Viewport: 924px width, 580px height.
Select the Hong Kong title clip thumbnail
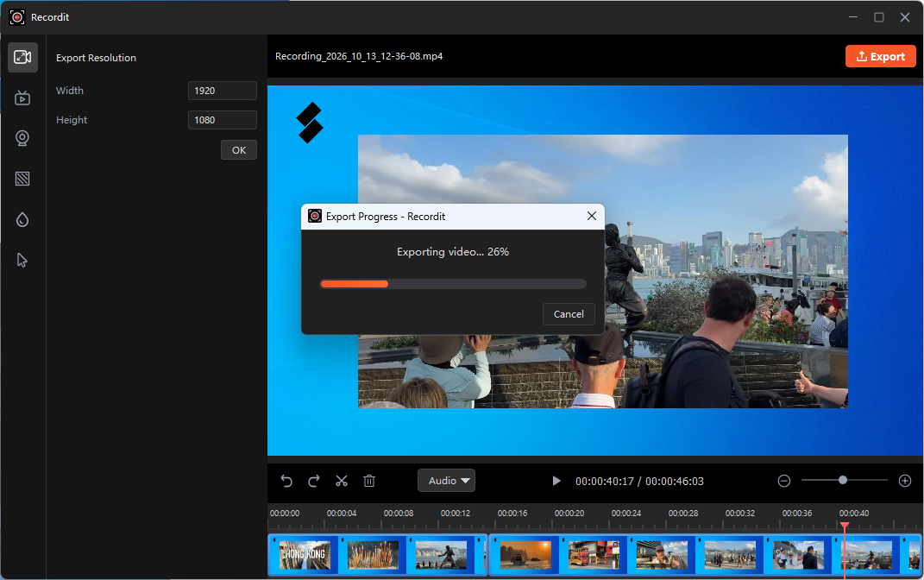tap(305, 555)
